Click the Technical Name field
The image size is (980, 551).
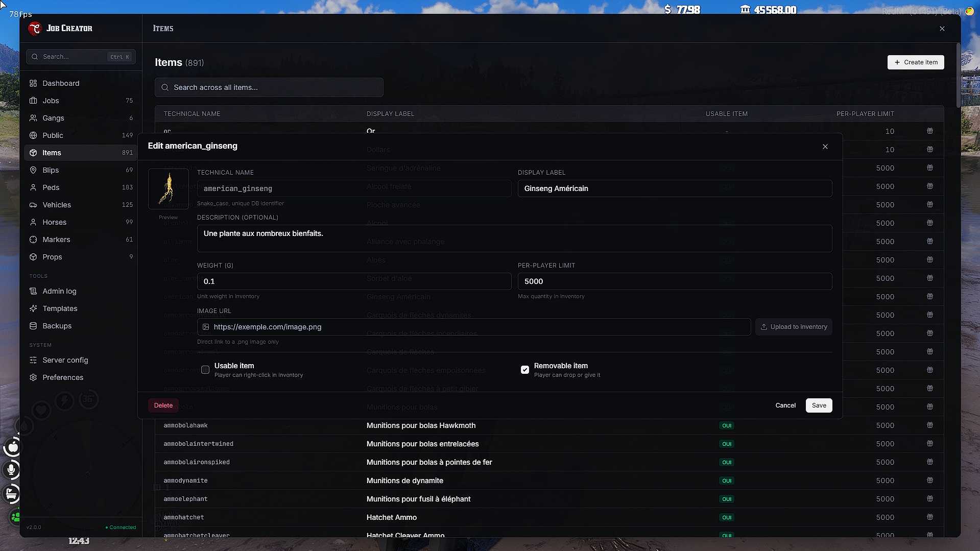354,188
